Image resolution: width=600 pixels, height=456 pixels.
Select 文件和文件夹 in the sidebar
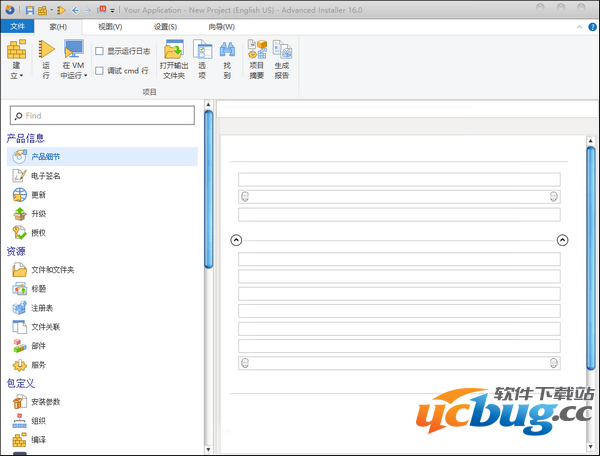(x=52, y=270)
